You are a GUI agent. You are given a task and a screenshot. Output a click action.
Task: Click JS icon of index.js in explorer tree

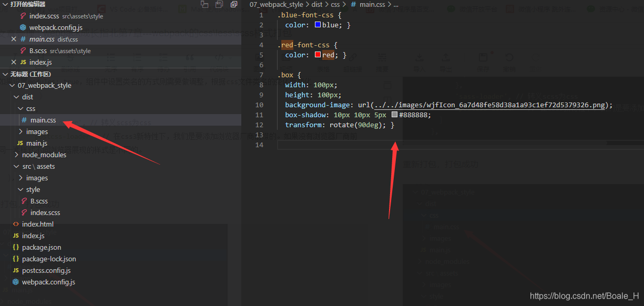16,236
